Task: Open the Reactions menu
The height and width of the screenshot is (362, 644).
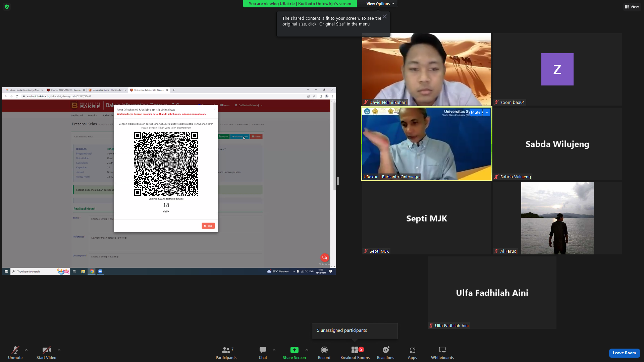Action: click(385, 353)
